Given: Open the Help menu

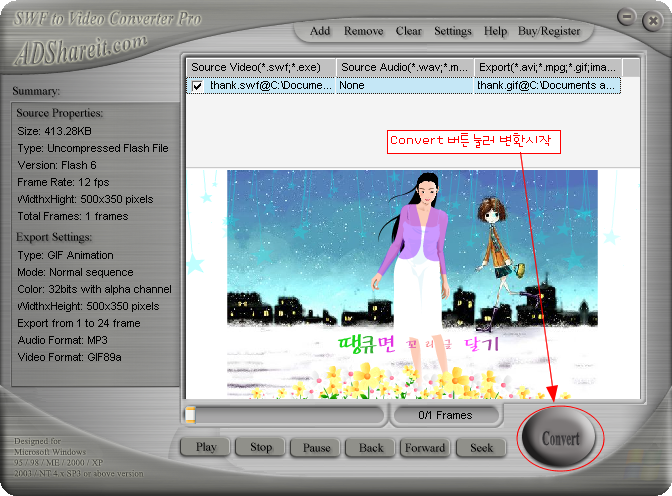Looking at the screenshot, I should click(495, 31).
